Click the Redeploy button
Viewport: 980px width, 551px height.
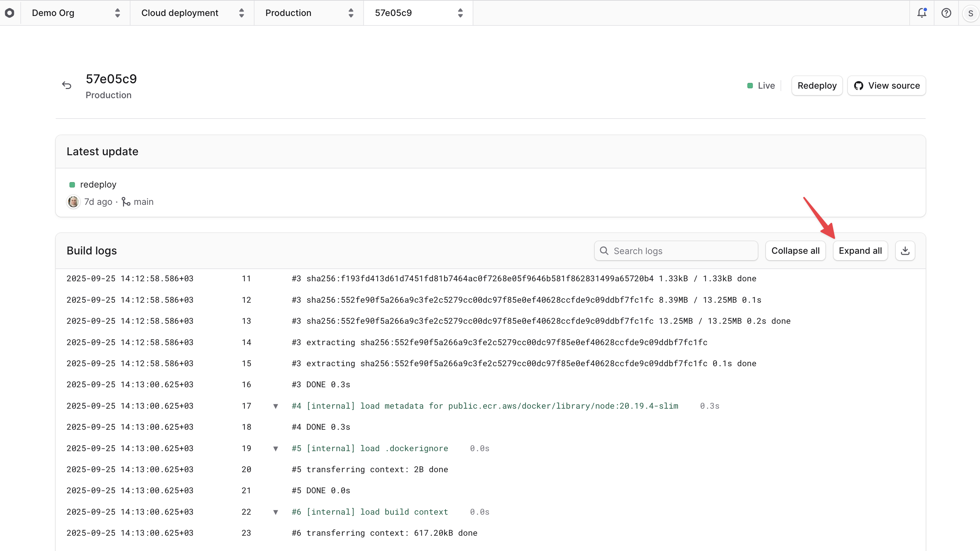tap(817, 86)
